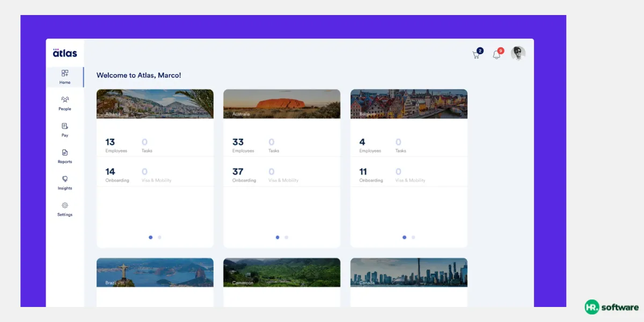
Task: Open the notifications bell icon
Action: pos(496,55)
